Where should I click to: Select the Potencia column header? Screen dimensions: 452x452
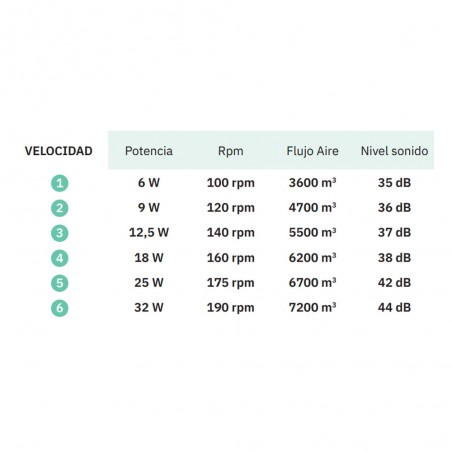point(149,151)
